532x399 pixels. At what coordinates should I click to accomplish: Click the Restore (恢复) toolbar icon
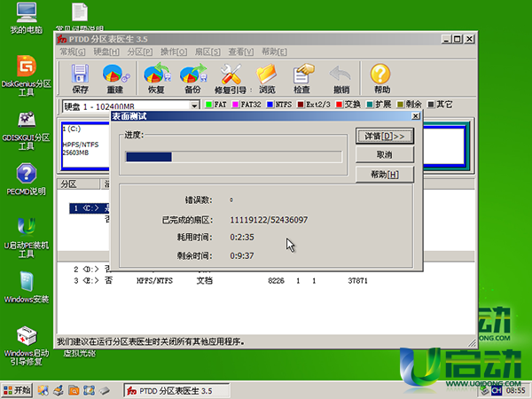coord(157,78)
